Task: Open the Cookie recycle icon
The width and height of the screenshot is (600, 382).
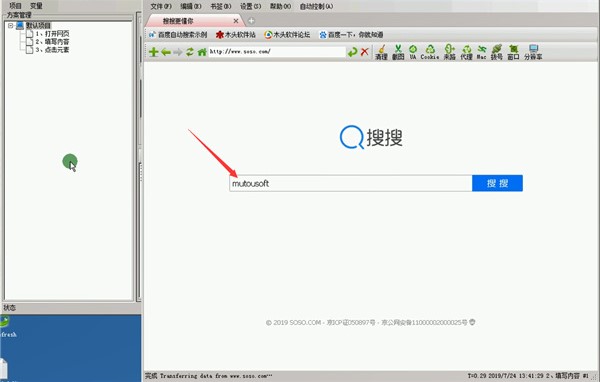Action: click(x=430, y=52)
